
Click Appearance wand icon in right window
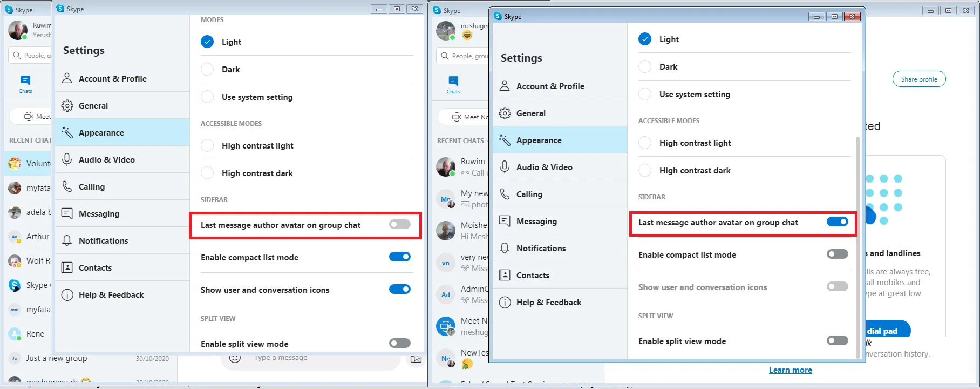click(505, 140)
